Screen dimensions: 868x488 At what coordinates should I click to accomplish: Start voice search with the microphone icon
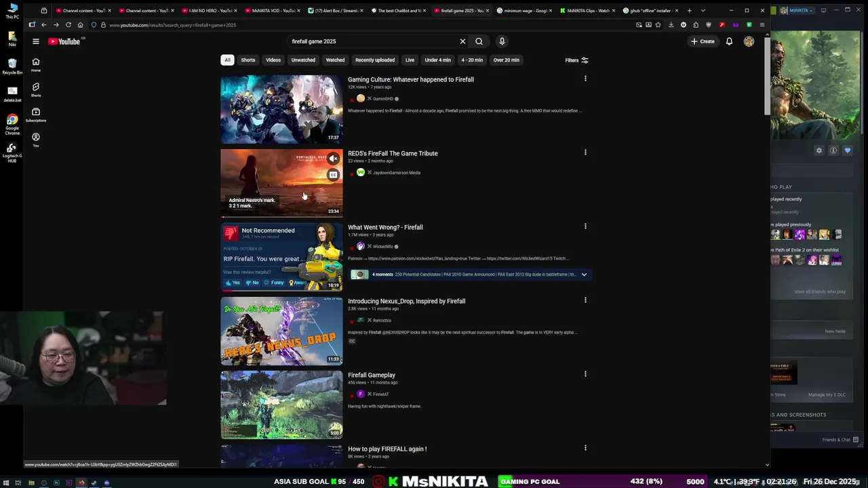(502, 41)
